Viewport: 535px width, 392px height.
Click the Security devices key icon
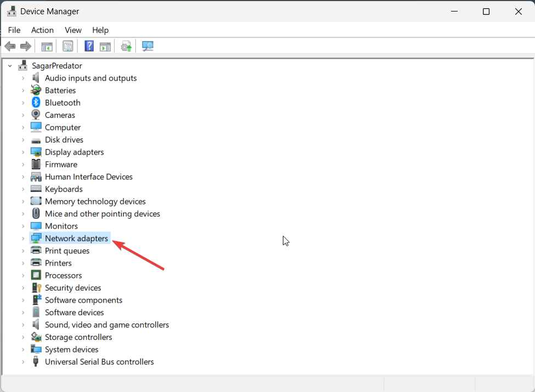coord(36,288)
